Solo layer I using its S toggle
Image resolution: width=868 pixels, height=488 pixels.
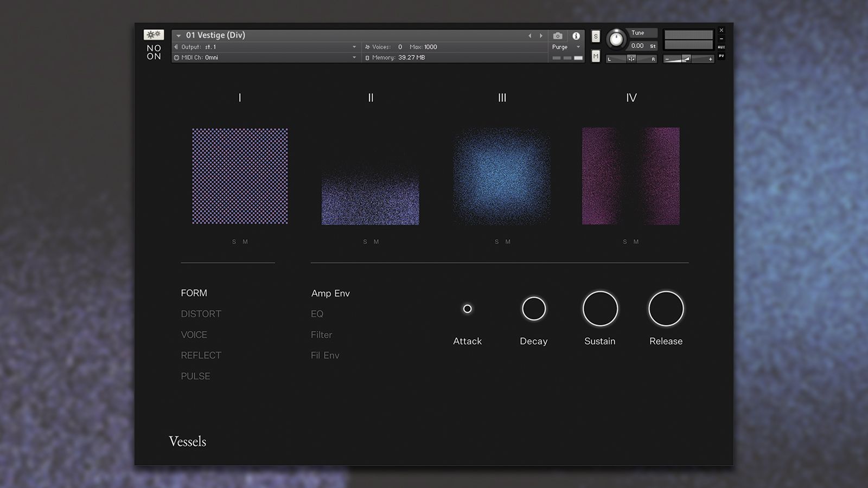pos(234,242)
